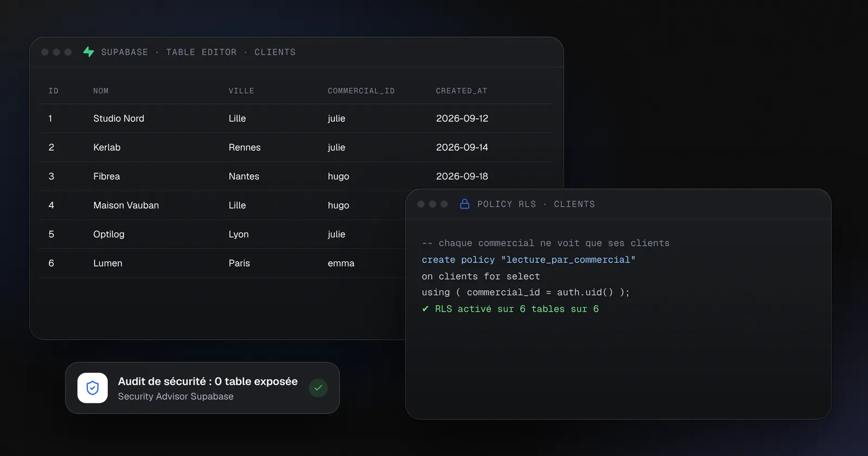This screenshot has width=868, height=456.
Task: Click the Rennes city cell
Action: [x=245, y=147]
